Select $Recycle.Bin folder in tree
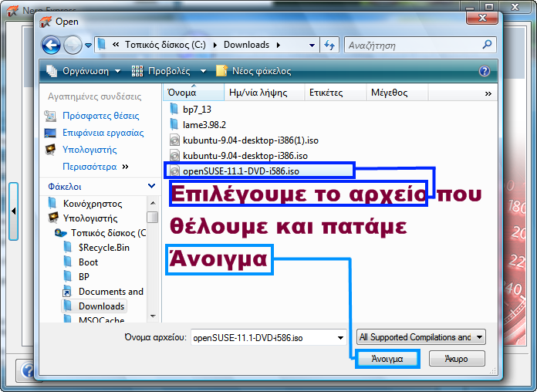The width and height of the screenshot is (537, 392). 103,248
